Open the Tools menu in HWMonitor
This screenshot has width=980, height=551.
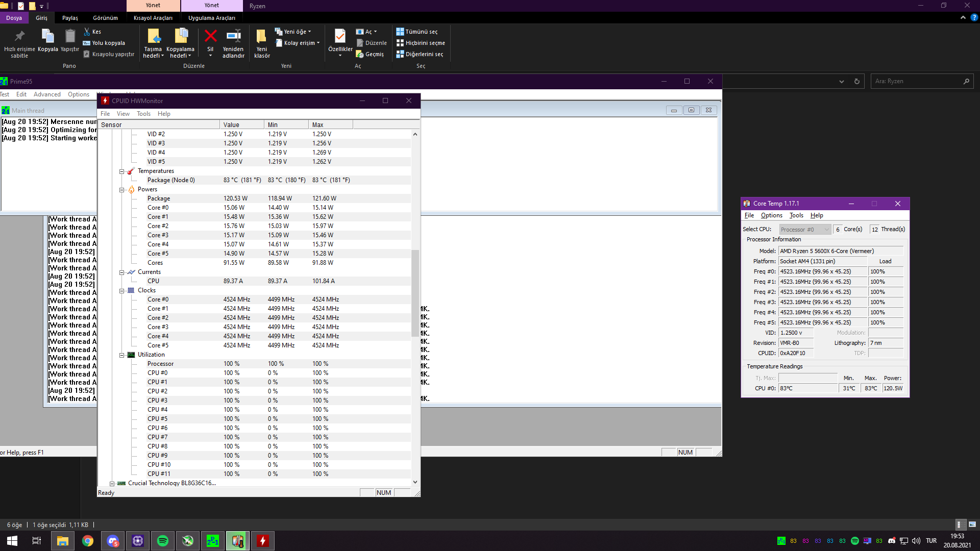143,114
